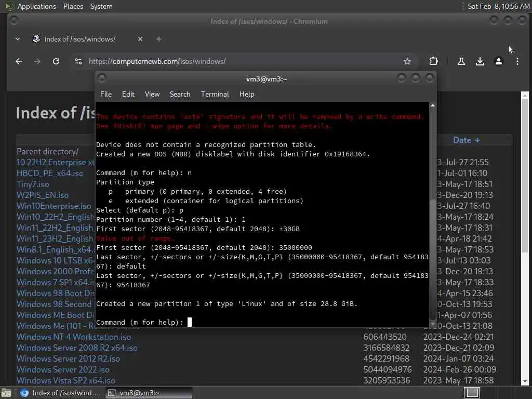Click size value 606443520

[385, 337]
